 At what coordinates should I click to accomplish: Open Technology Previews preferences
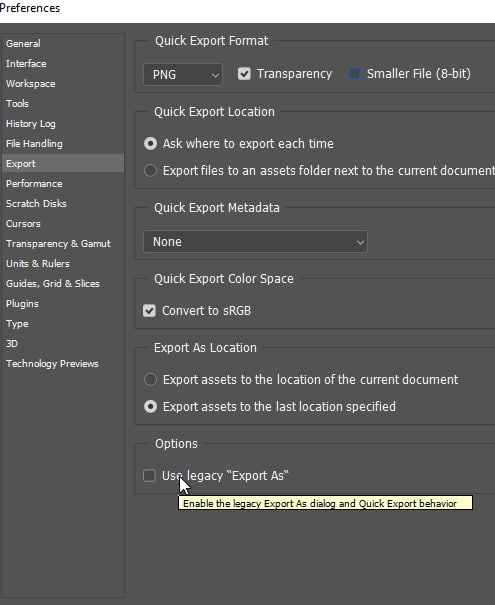(52, 364)
